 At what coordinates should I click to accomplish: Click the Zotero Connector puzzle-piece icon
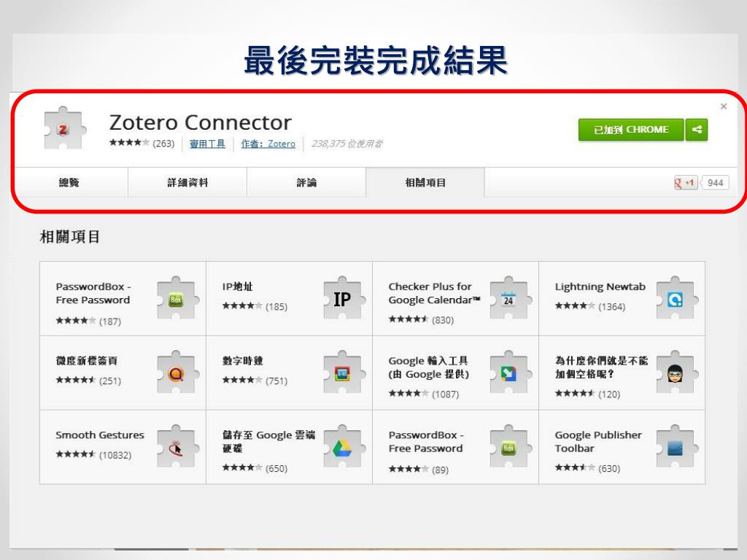coord(65,128)
